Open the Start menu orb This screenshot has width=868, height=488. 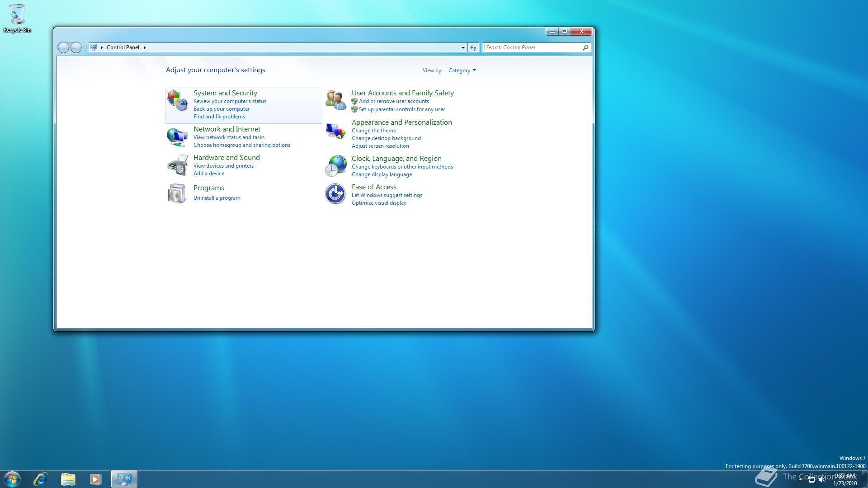(x=12, y=479)
